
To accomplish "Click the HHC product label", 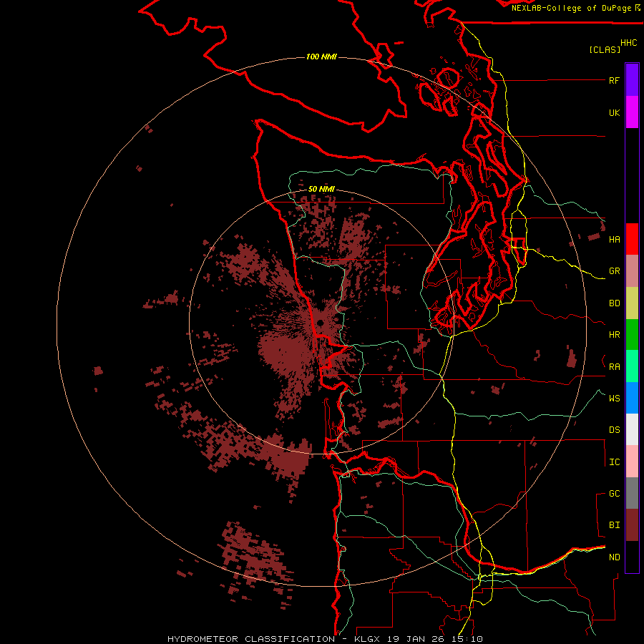I will (x=629, y=43).
